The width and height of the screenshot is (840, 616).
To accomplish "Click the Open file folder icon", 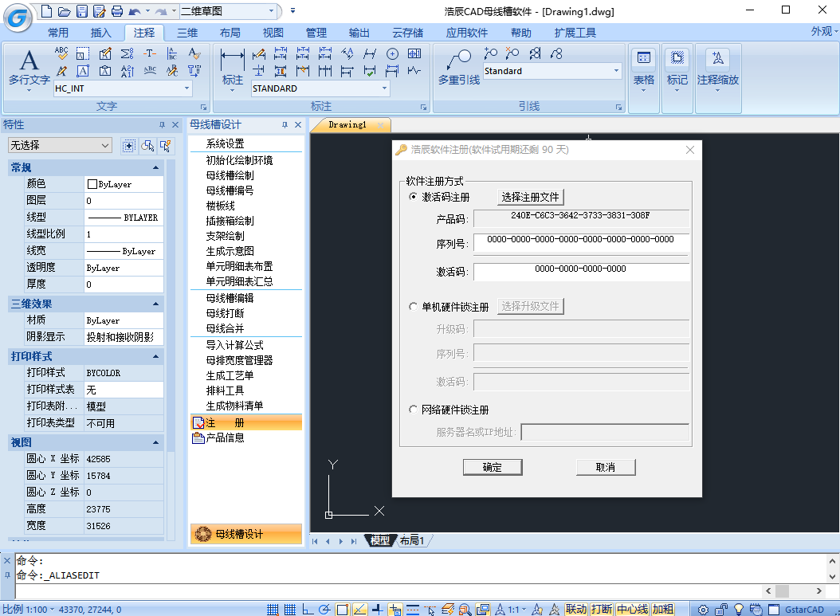I will click(65, 11).
